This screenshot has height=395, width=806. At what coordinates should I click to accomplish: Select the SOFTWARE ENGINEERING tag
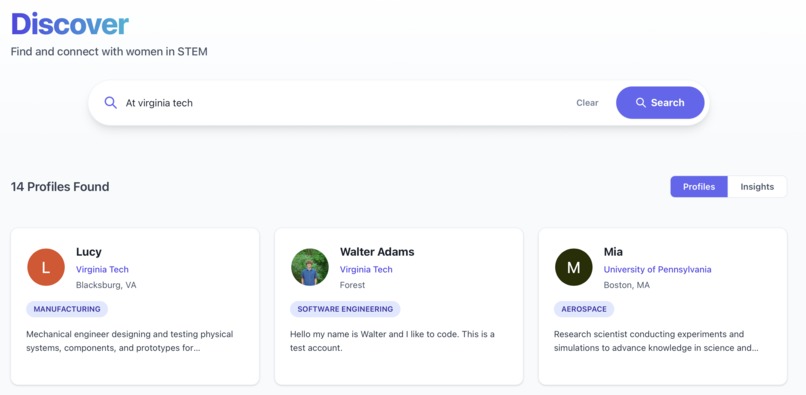click(x=345, y=309)
